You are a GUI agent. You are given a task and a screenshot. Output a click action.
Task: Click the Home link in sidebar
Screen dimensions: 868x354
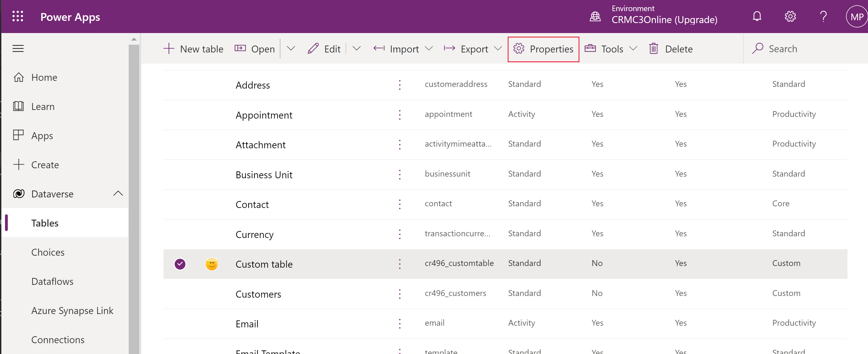pos(44,77)
